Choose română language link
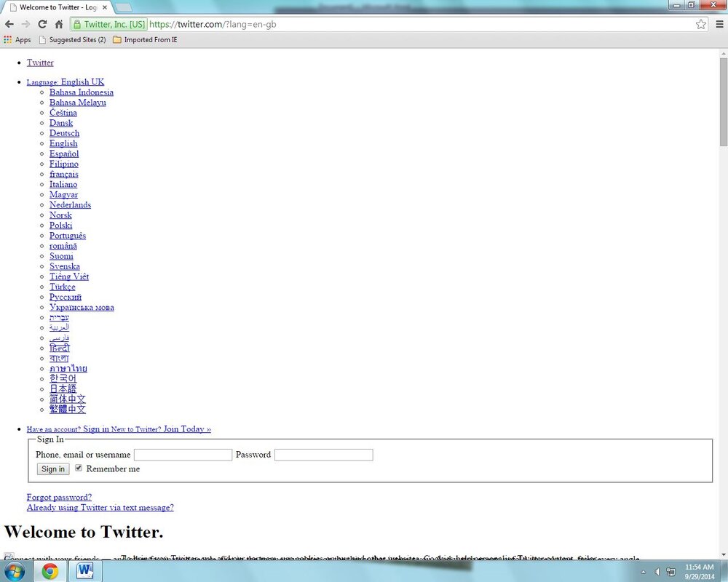The image size is (728, 582). 63,246
